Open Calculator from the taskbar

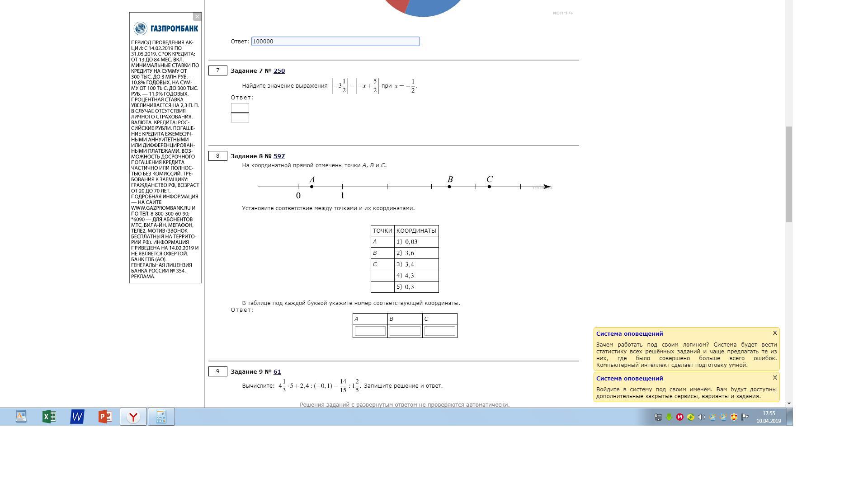(x=161, y=417)
